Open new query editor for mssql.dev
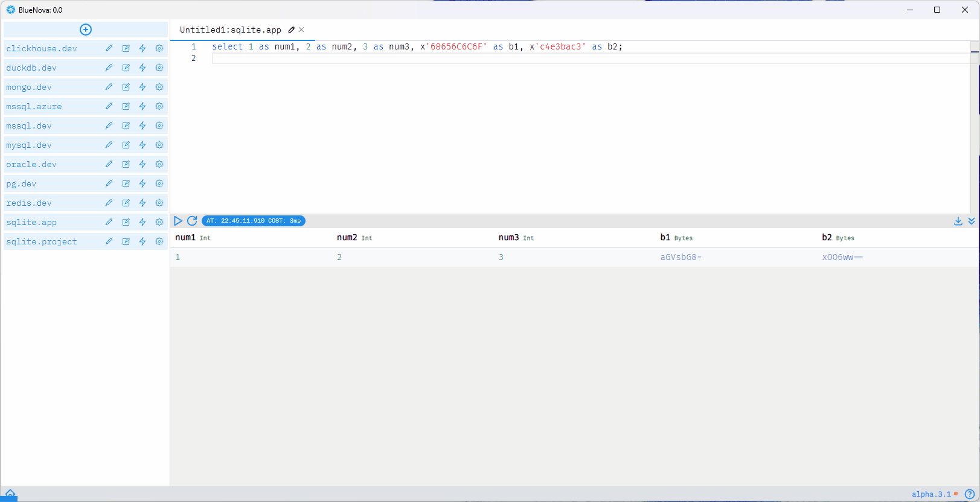Screen dimensions: 980x502 tap(126, 125)
